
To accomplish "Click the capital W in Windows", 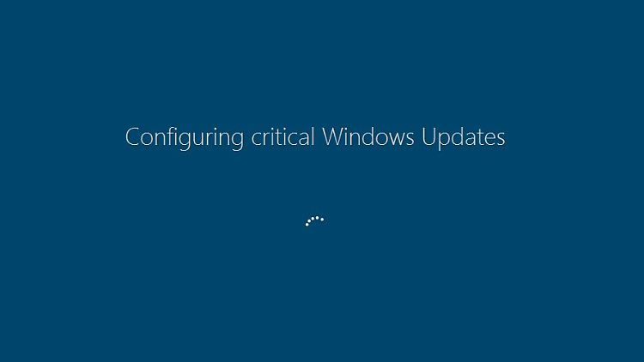I will click(x=331, y=137).
